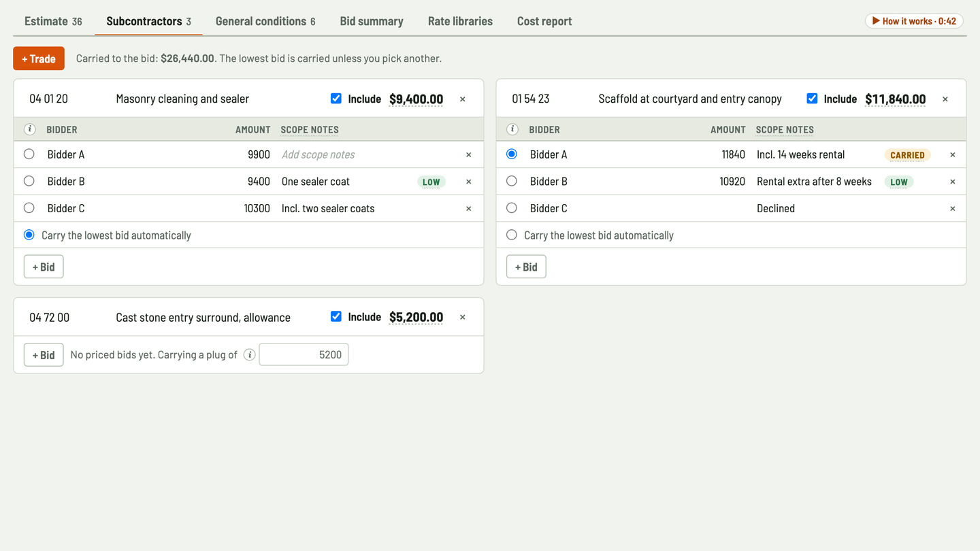
Task: Uncheck Include for Cast stone entry surround
Action: click(x=336, y=316)
